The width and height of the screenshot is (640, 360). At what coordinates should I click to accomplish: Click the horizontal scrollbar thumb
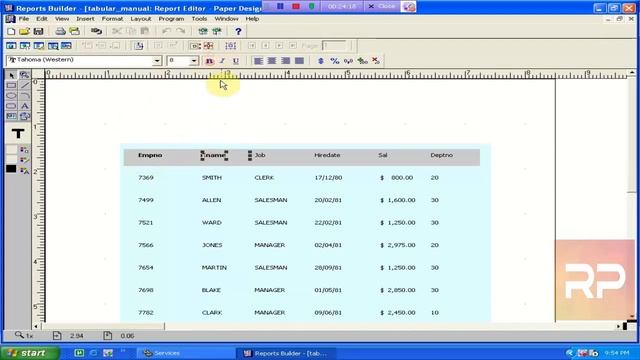103,326
